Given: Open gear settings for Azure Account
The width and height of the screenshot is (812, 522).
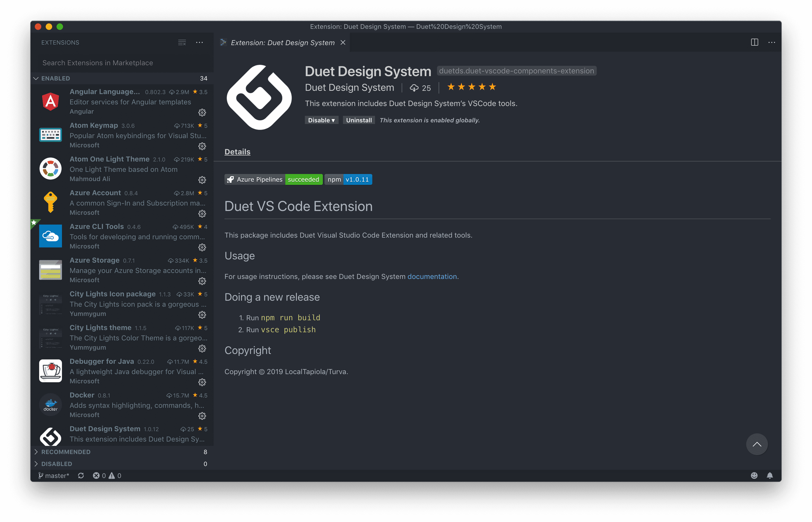Looking at the screenshot, I should 202,213.
